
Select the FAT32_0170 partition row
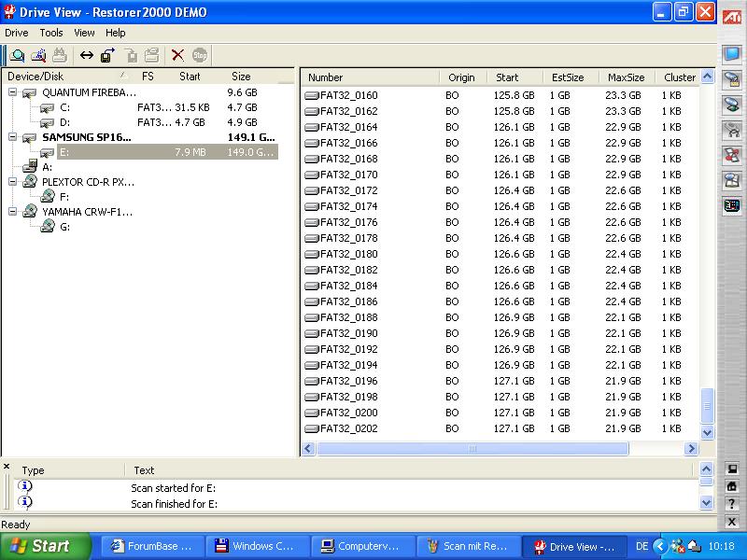coord(500,175)
